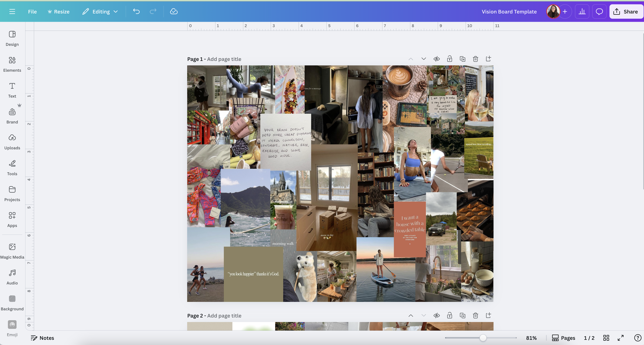The height and width of the screenshot is (345, 644).
Task: Delete Page 1 with trash icon
Action: tap(476, 59)
